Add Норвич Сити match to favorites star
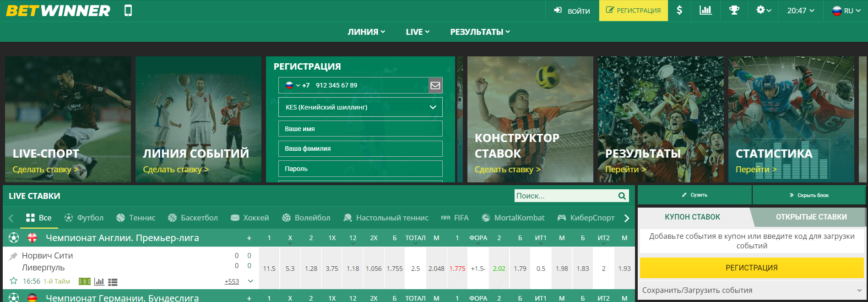Viewport: 868px width, 302px height. click(x=14, y=281)
